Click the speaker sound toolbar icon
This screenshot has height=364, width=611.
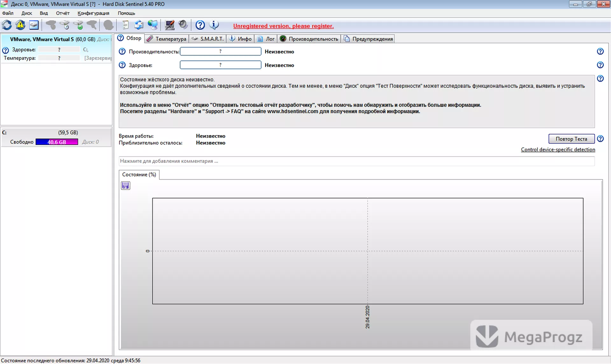click(x=183, y=25)
